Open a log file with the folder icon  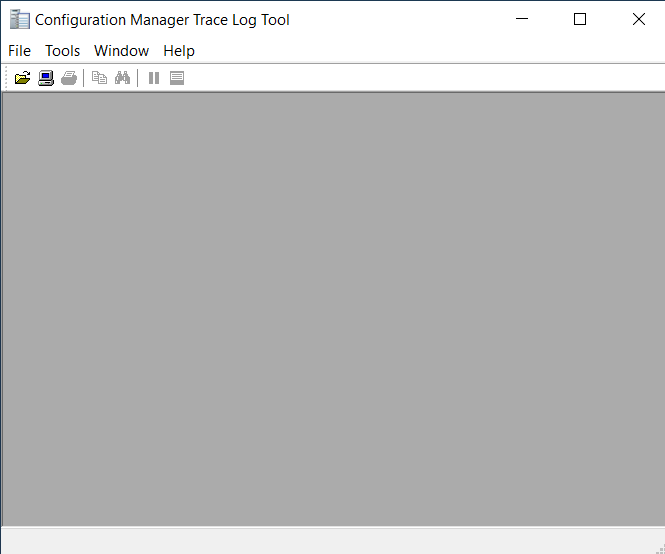(22, 78)
